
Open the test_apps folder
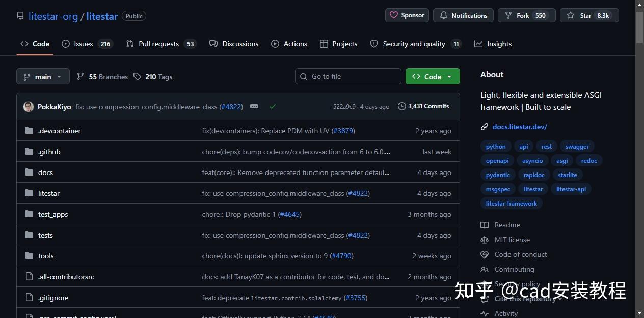pyautogui.click(x=53, y=214)
